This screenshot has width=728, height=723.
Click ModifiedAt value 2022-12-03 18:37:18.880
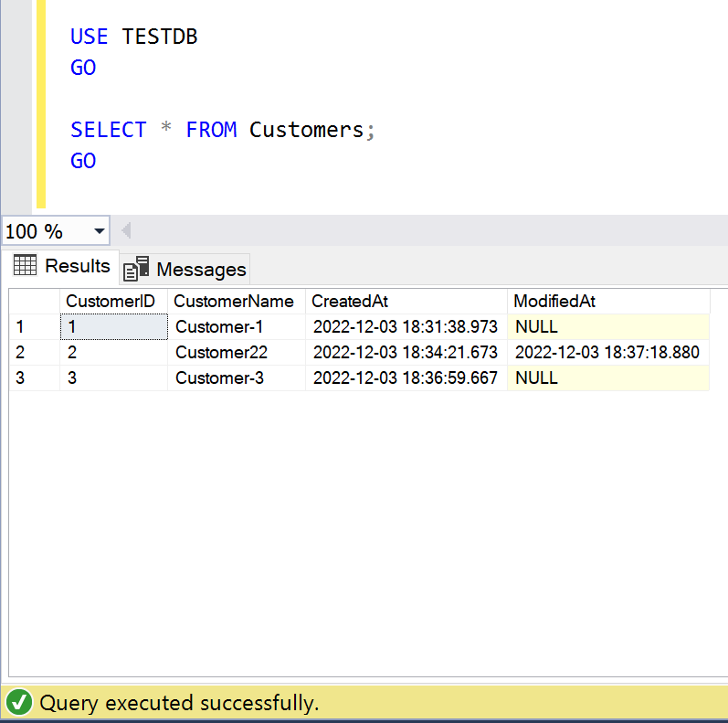point(607,352)
